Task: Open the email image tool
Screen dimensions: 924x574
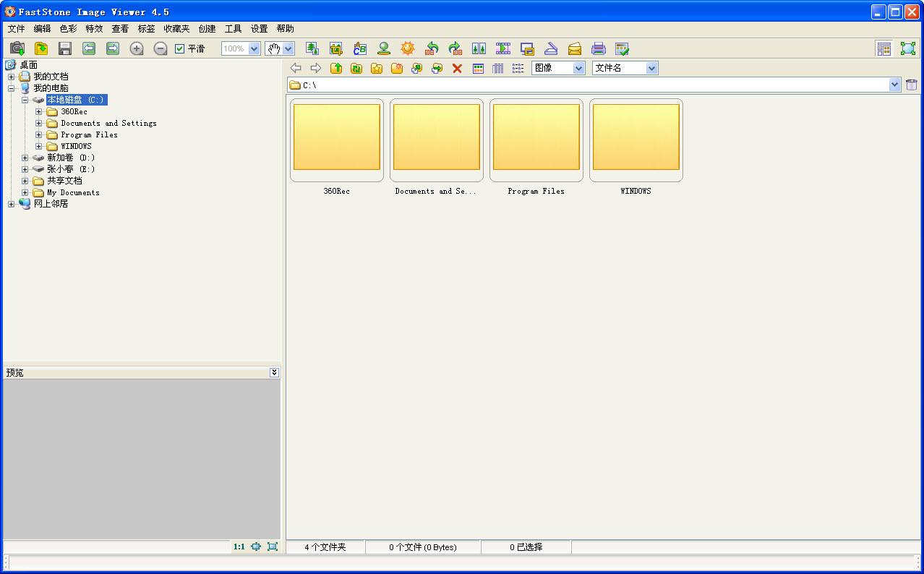Action: tap(574, 48)
